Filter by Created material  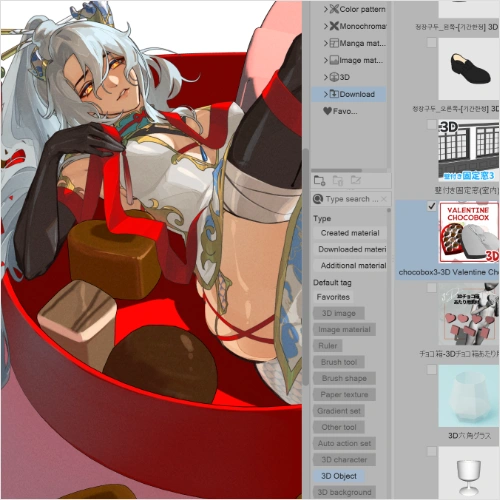(x=350, y=233)
